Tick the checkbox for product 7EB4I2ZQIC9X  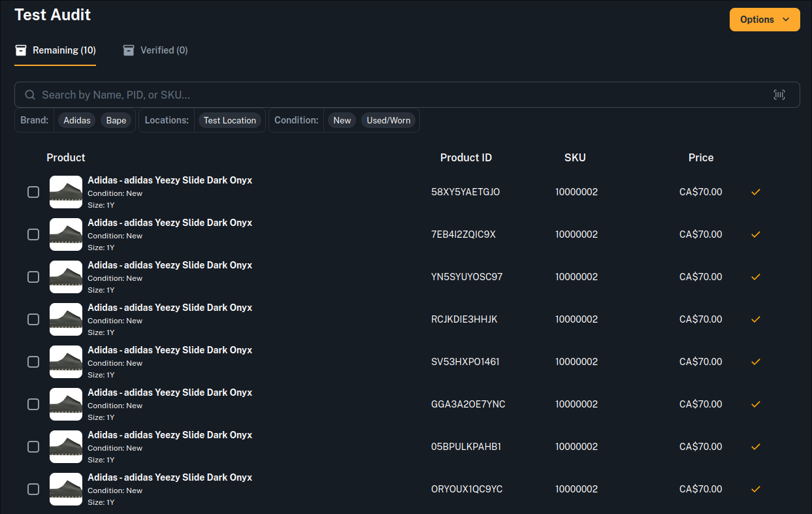click(33, 234)
